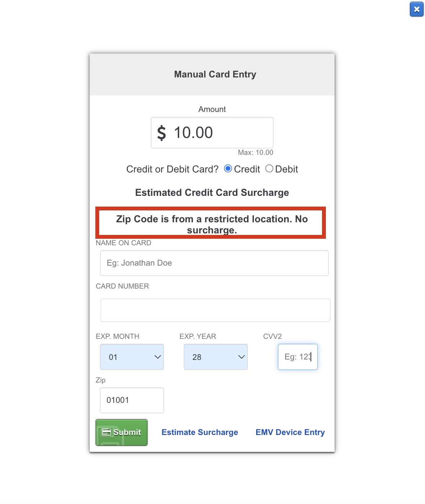The height and width of the screenshot is (504, 425).
Task: Click the EXP. YEAR dropdown chevron arrow
Action: tap(241, 357)
